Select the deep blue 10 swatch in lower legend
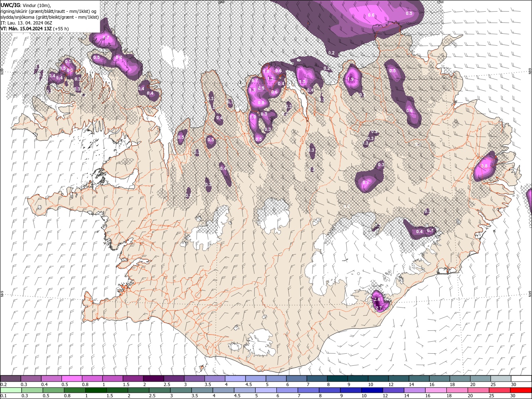The image size is (532, 399). [372, 390]
